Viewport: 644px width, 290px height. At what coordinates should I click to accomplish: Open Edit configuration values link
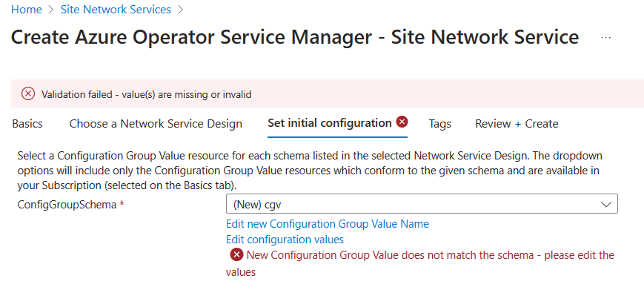point(285,240)
